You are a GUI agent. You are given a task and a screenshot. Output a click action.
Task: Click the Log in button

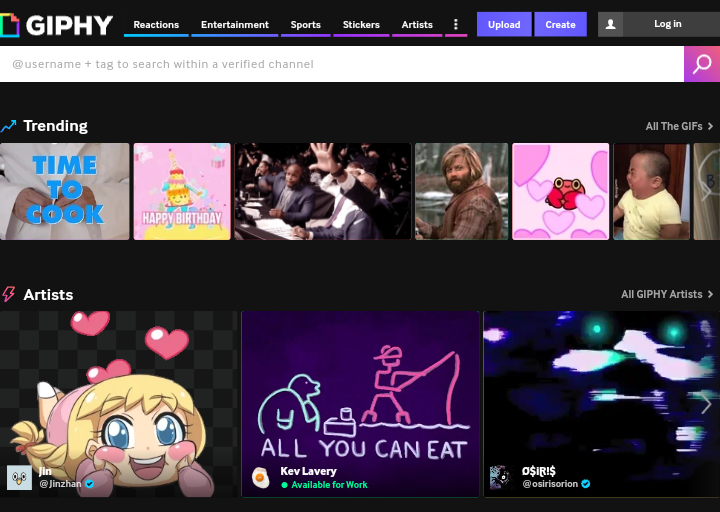[668, 24]
